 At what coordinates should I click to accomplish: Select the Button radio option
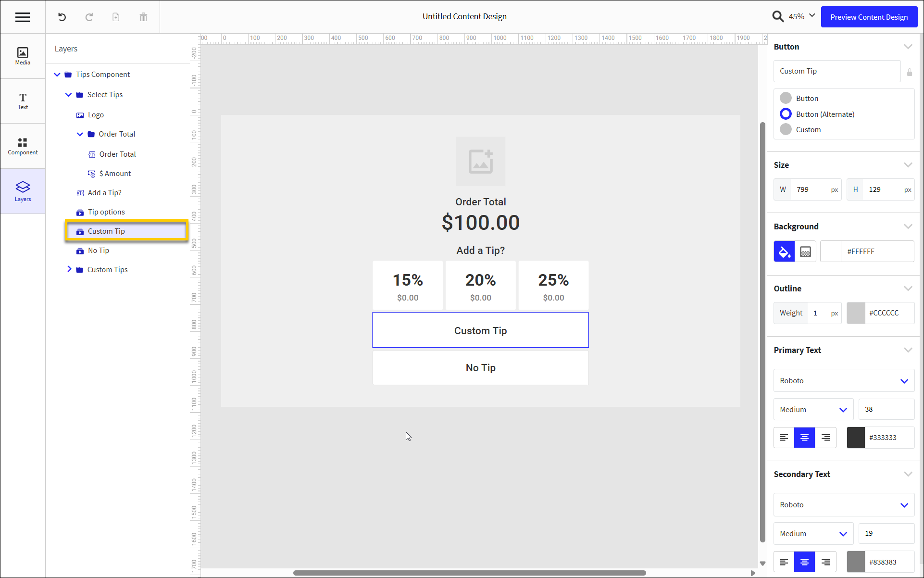pyautogui.click(x=786, y=98)
